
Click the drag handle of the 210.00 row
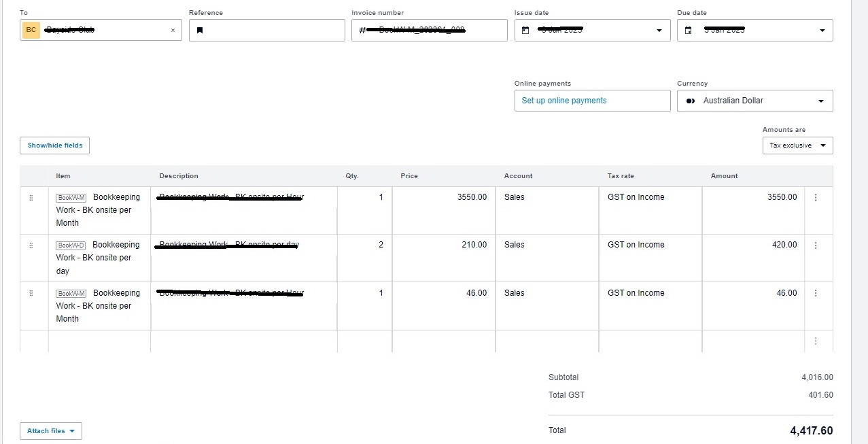point(31,245)
